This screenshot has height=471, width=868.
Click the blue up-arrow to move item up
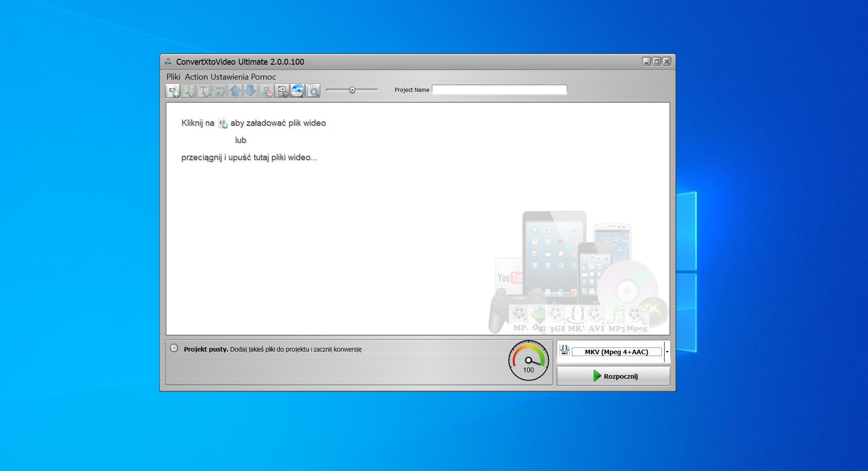coord(235,90)
